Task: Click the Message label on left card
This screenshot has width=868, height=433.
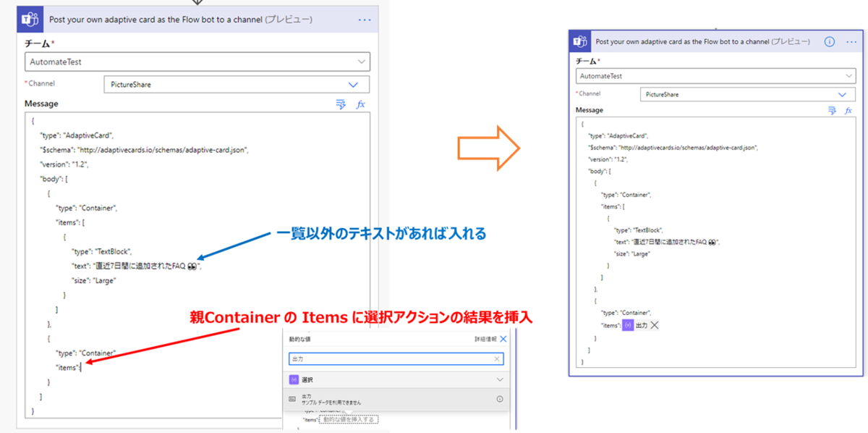Action: pyautogui.click(x=41, y=104)
